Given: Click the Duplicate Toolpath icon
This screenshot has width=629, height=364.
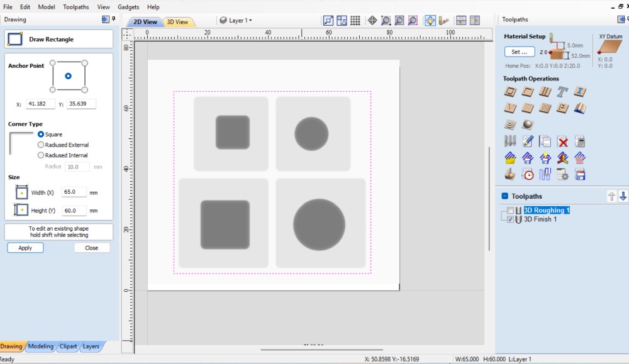Looking at the screenshot, I should [545, 141].
